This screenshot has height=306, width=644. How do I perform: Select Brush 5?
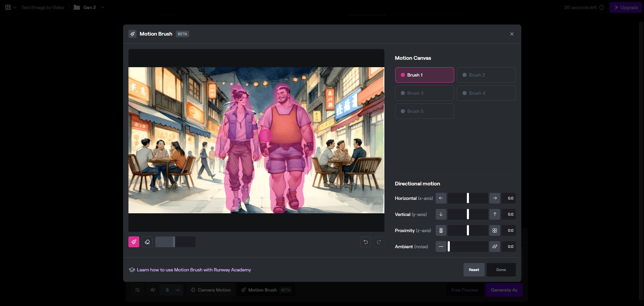click(x=424, y=111)
